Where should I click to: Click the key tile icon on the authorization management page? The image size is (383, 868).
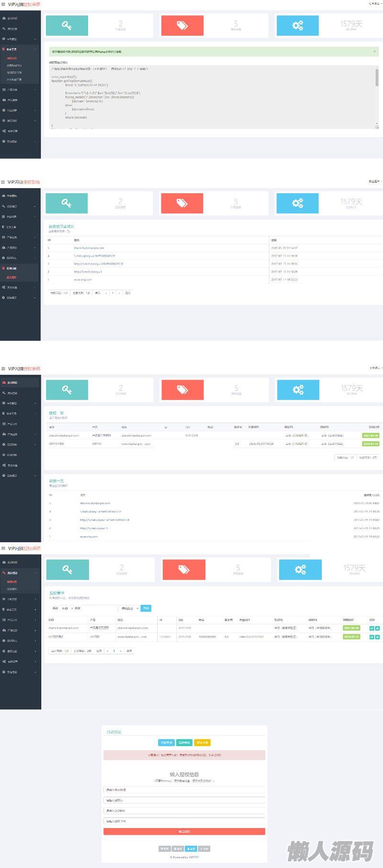coord(68,569)
